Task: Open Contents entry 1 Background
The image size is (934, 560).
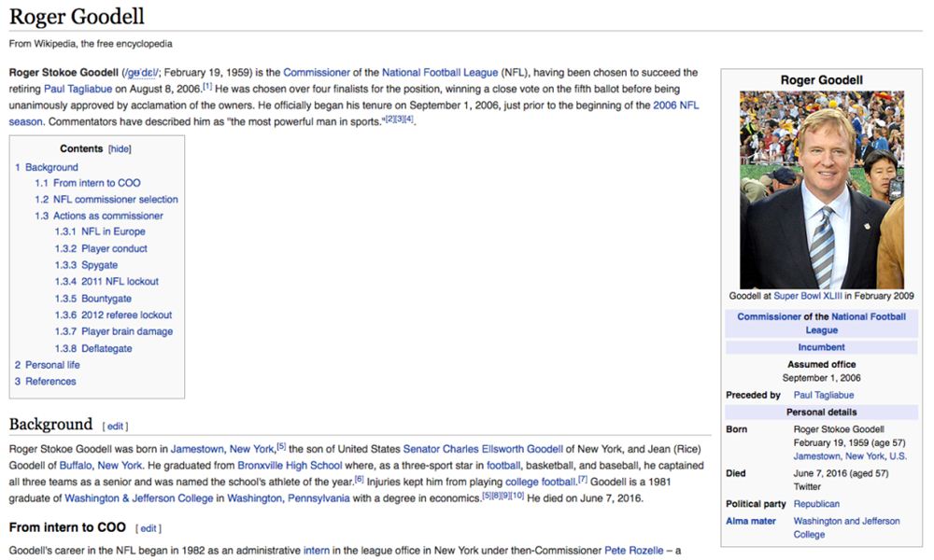Action: click(x=47, y=167)
